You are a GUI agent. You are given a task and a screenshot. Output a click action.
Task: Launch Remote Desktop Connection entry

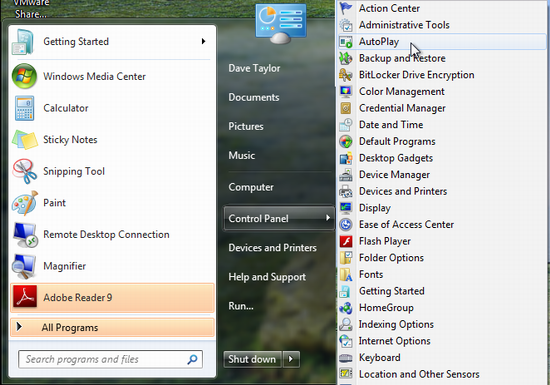[112, 234]
